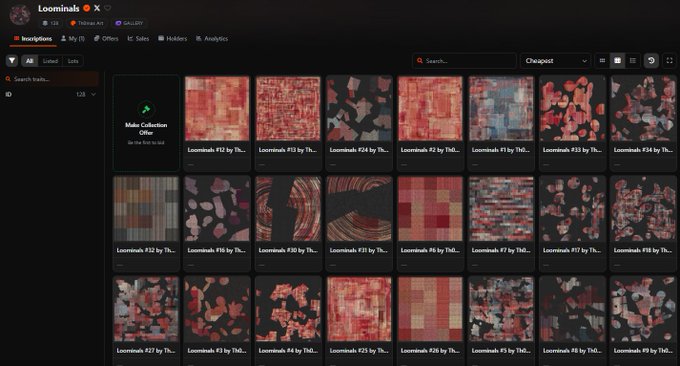Viewport: 680px width, 366px height.
Task: Switch to the My (1) tab
Action: click(x=73, y=39)
